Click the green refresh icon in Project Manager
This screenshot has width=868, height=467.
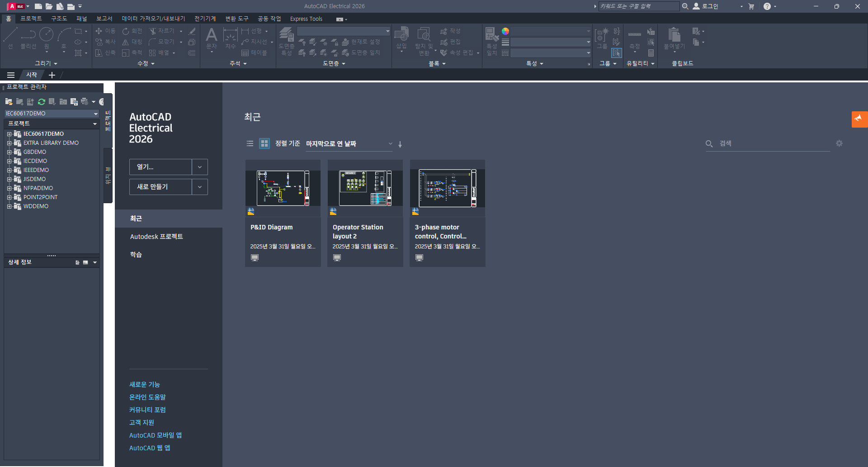tap(42, 102)
